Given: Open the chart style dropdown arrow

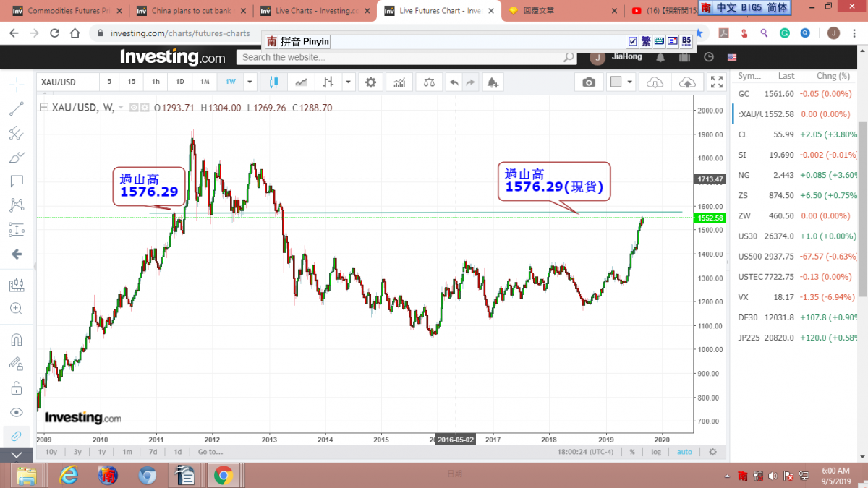Looking at the screenshot, I should [348, 82].
